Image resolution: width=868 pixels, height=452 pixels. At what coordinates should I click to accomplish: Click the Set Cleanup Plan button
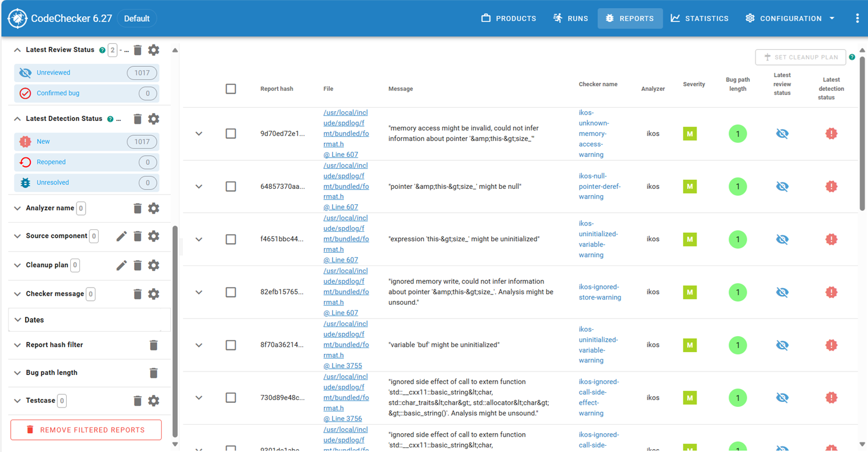(x=801, y=57)
